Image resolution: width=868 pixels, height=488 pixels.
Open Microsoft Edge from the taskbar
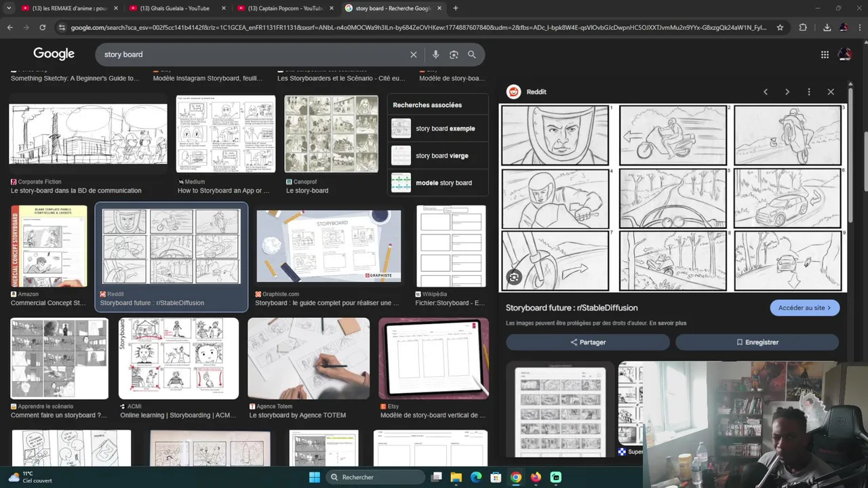pyautogui.click(x=476, y=477)
